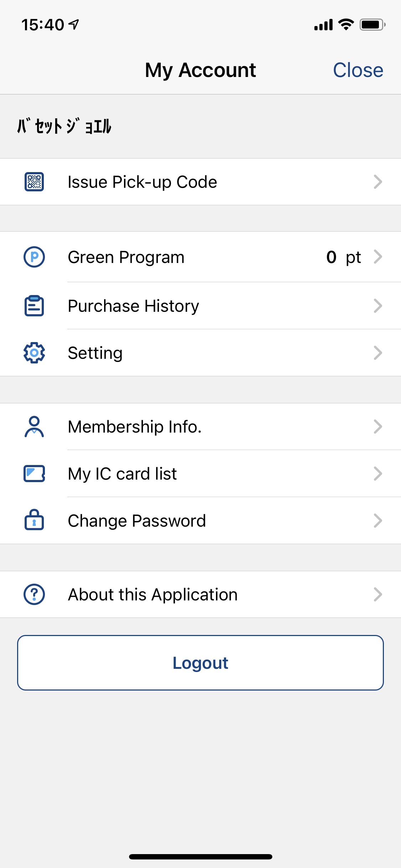Open Green Program row chevron

[378, 257]
